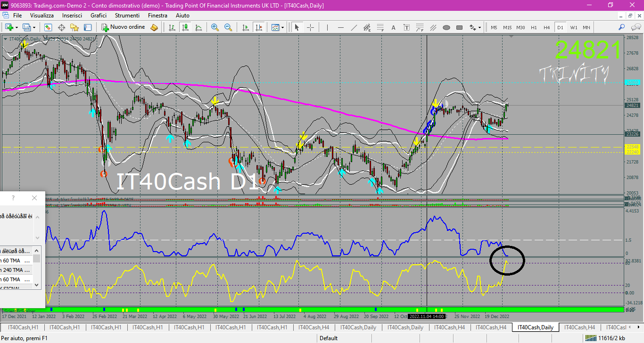
Task: Click the new chart icon
Action: tap(8, 27)
